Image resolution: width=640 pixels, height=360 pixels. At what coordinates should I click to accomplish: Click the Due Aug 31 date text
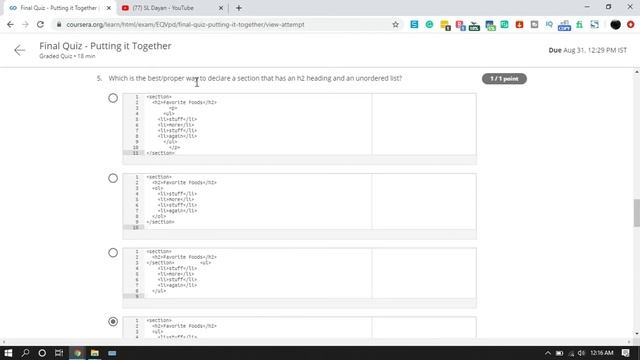pos(587,50)
